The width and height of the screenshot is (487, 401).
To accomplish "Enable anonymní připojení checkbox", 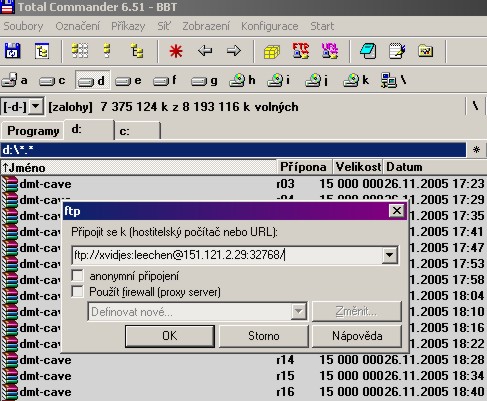I will click(x=78, y=276).
